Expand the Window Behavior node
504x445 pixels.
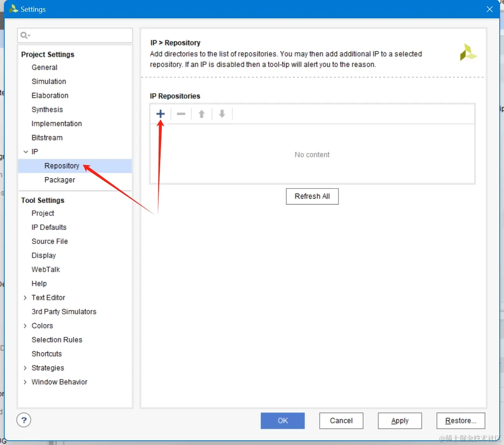25,382
